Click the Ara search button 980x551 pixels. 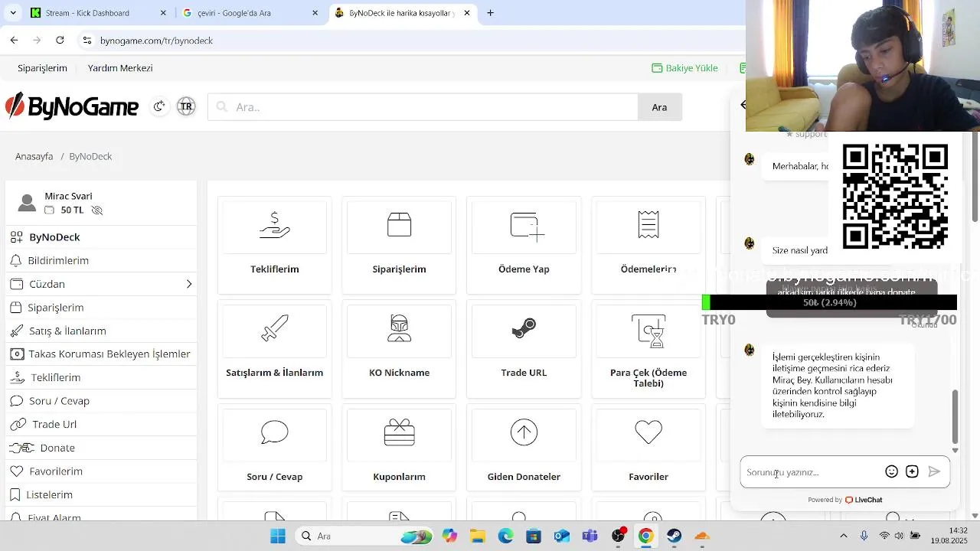point(659,107)
